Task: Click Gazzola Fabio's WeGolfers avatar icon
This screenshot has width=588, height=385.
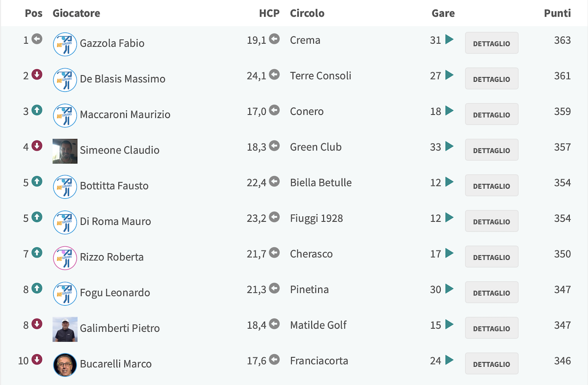Action: 65,44
